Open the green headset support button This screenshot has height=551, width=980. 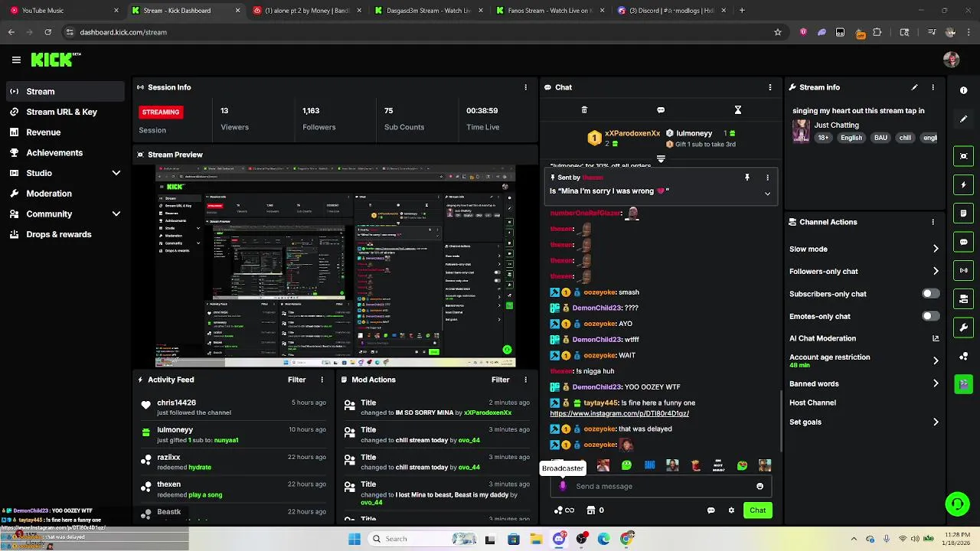(x=957, y=504)
